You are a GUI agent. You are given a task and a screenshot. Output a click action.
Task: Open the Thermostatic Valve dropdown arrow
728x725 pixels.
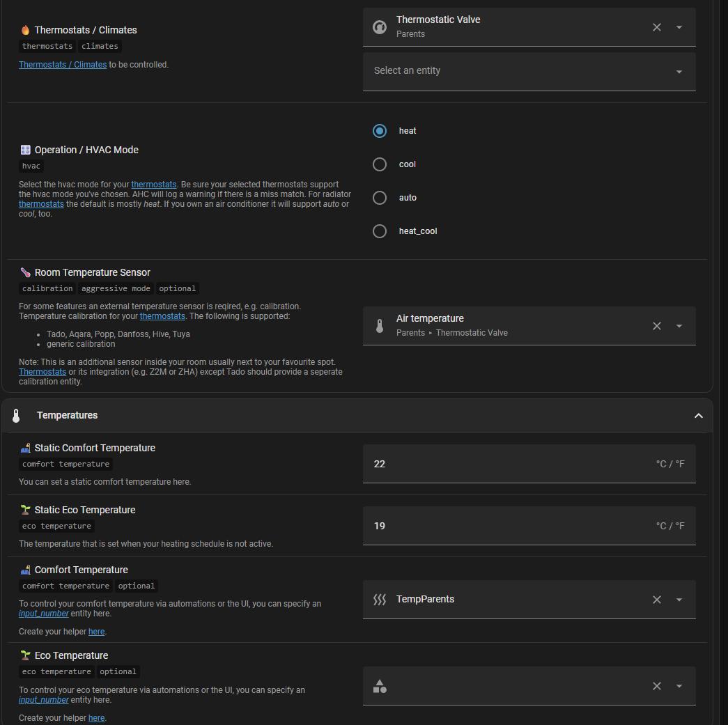(679, 27)
